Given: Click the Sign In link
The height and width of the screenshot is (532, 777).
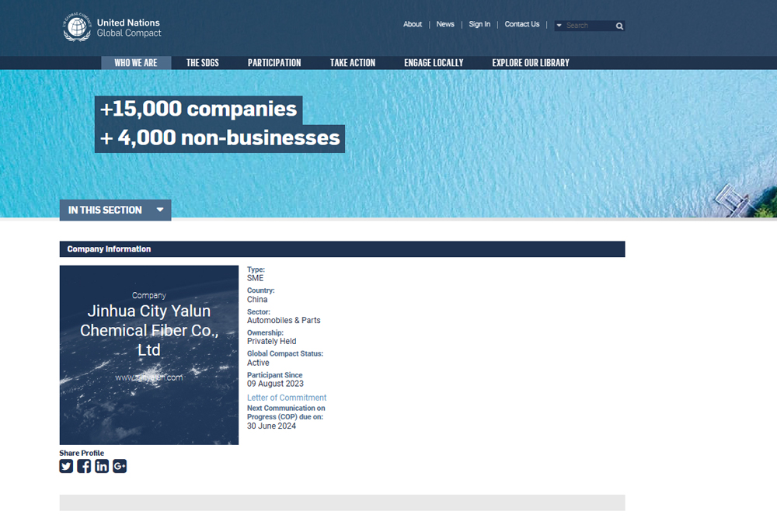Looking at the screenshot, I should (x=479, y=24).
